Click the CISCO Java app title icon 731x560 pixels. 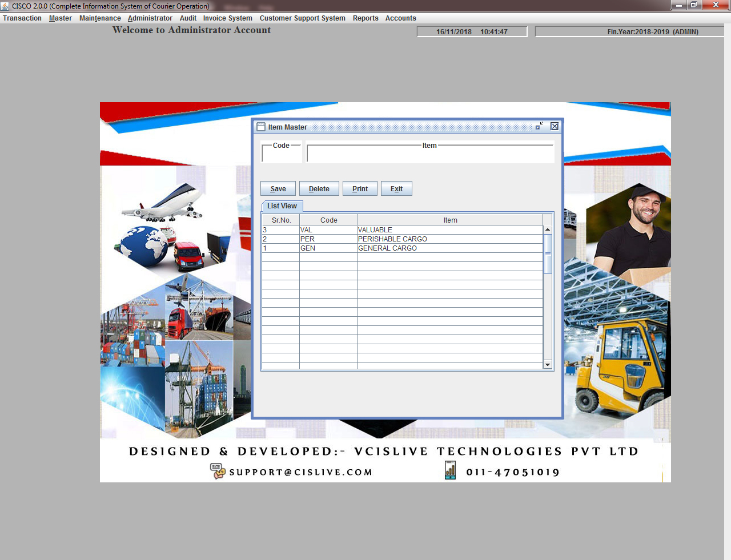[5, 6]
